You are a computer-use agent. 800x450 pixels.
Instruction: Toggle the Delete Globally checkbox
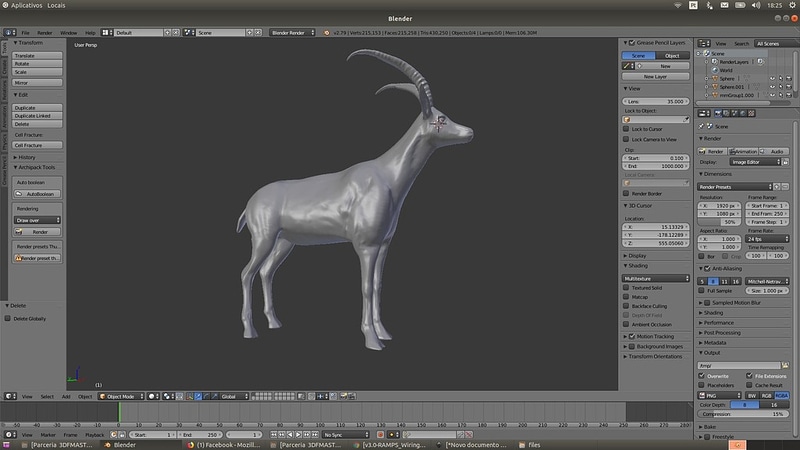8,318
